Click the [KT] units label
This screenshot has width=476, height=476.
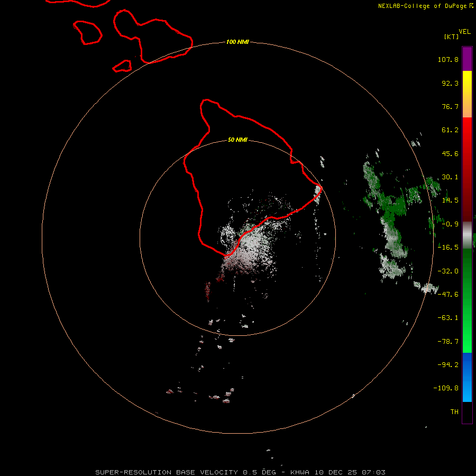click(451, 36)
